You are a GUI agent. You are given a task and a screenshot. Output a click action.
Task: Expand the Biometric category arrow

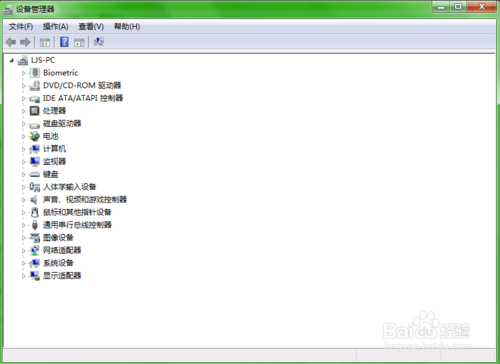(24, 73)
